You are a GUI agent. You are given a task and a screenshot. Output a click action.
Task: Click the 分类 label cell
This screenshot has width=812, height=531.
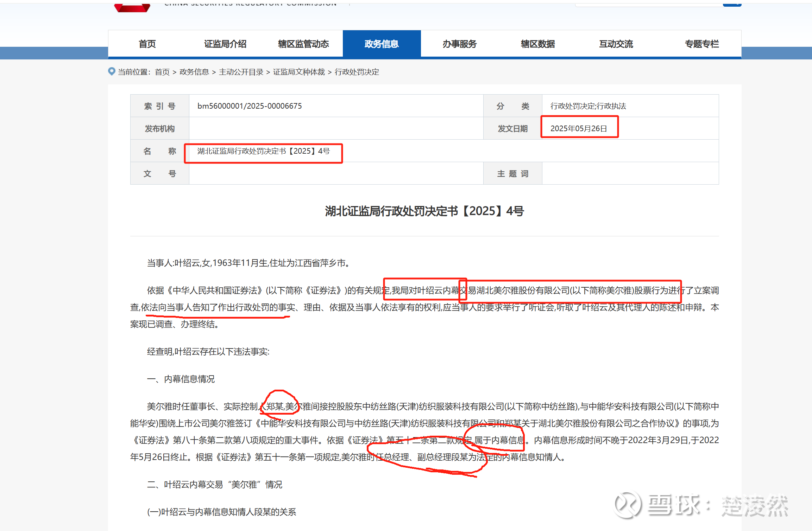[513, 106]
